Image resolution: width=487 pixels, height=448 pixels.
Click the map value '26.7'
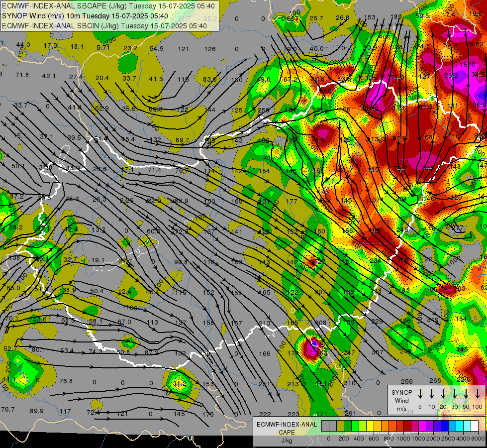click(x=316, y=18)
